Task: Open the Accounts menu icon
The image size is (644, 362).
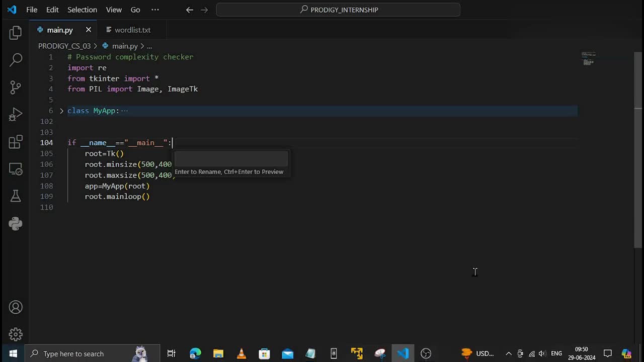Action: pyautogui.click(x=16, y=307)
